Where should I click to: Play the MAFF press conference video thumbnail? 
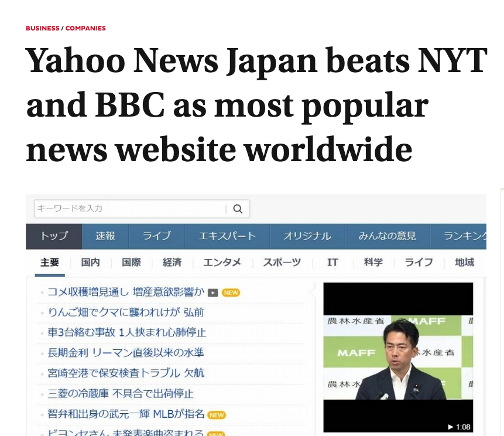pos(398,357)
